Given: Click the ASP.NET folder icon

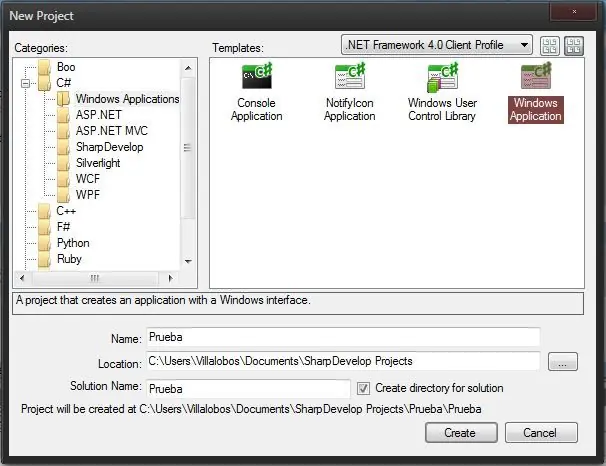Looking at the screenshot, I should (63, 115).
